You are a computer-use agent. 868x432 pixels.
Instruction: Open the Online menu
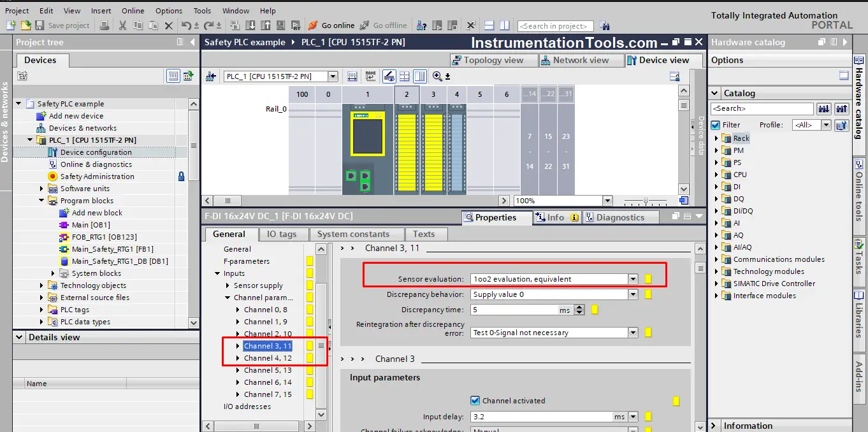click(133, 10)
